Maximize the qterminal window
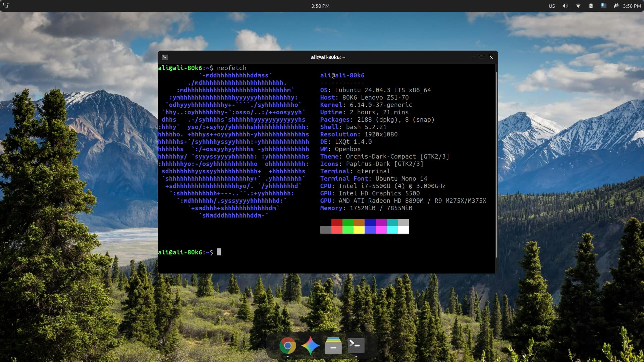 (481, 57)
